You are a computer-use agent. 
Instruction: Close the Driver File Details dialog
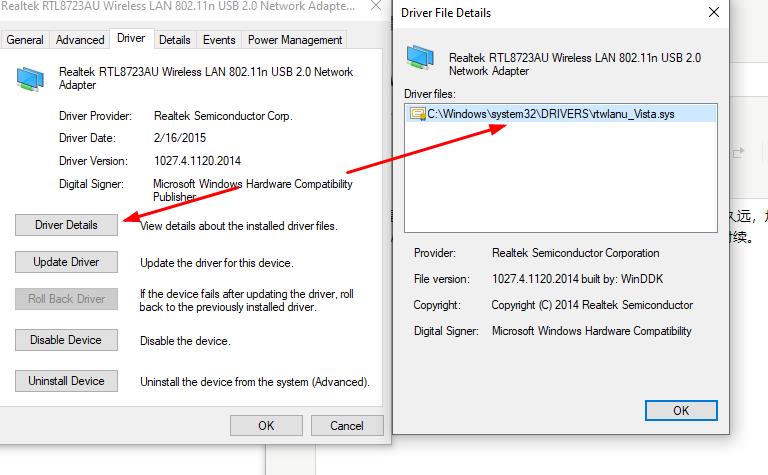pos(714,12)
